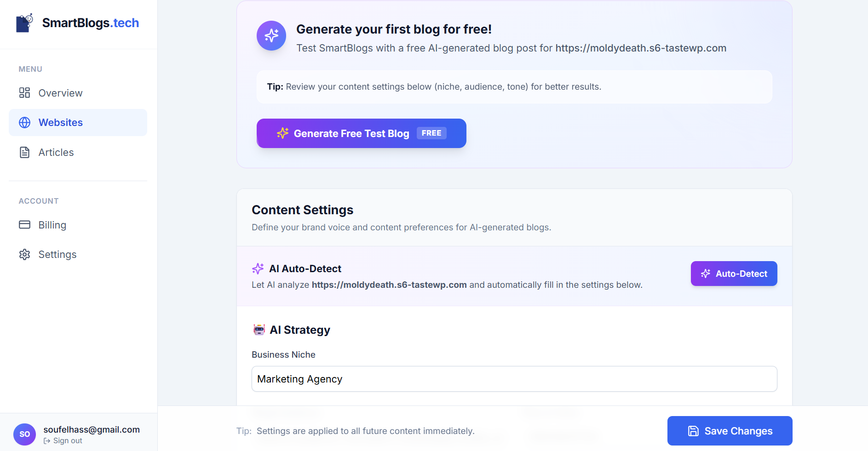Click the Sign out link
868x451 pixels.
coord(67,440)
